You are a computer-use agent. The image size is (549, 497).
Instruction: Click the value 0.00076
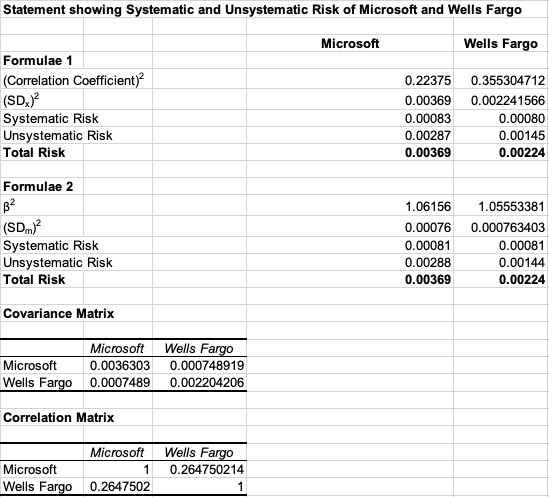tap(428, 228)
